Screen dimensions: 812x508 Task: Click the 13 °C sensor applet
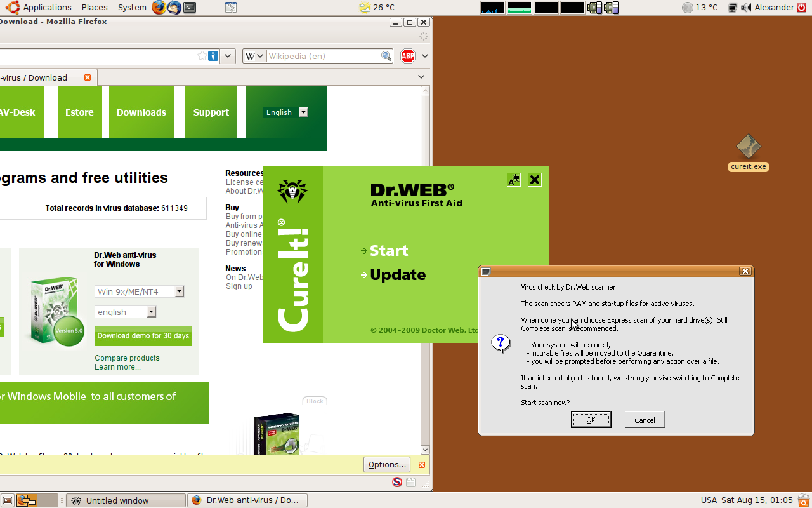700,8
